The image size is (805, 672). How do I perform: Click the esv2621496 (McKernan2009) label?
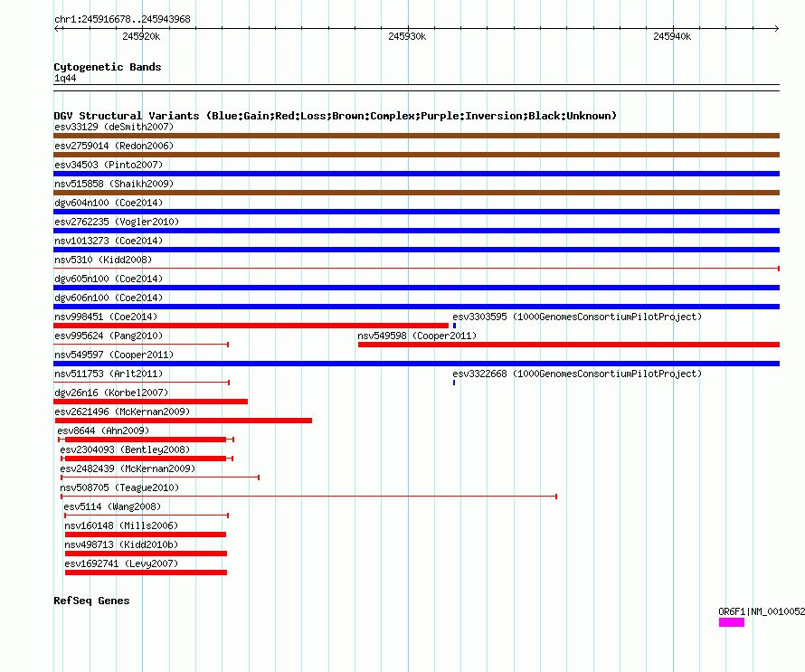point(122,412)
